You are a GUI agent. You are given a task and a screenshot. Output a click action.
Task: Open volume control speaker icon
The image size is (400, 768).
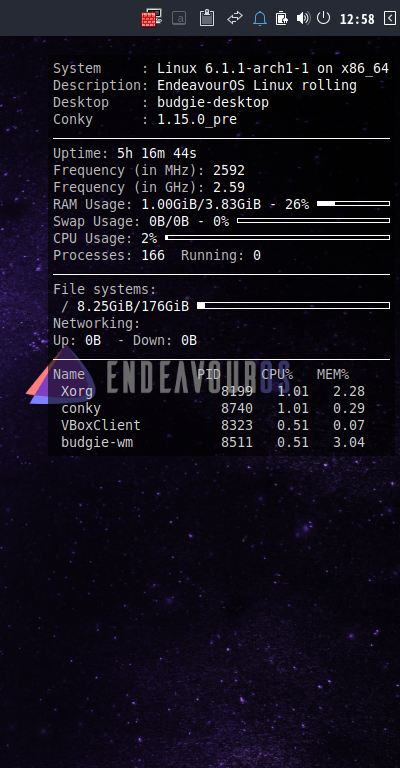pyautogui.click(x=303, y=19)
